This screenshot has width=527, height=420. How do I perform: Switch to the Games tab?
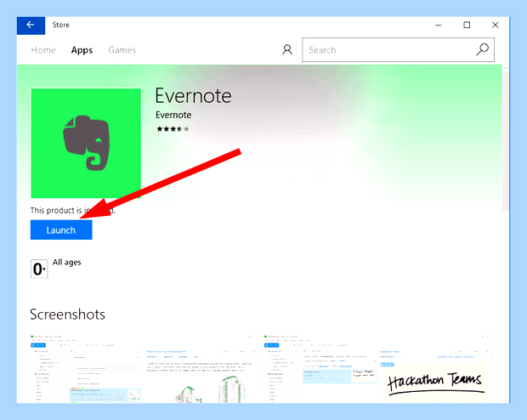click(x=122, y=50)
